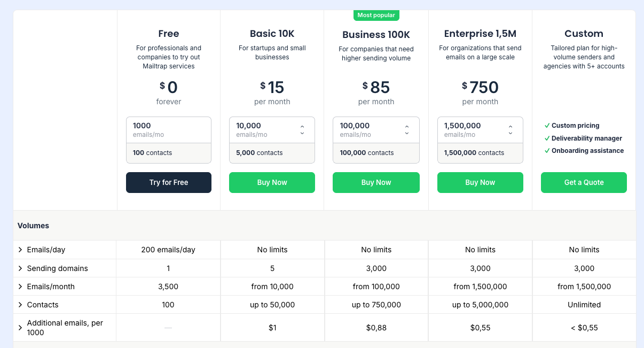Click Buy Now under Business 100K
644x348 pixels.
click(376, 182)
